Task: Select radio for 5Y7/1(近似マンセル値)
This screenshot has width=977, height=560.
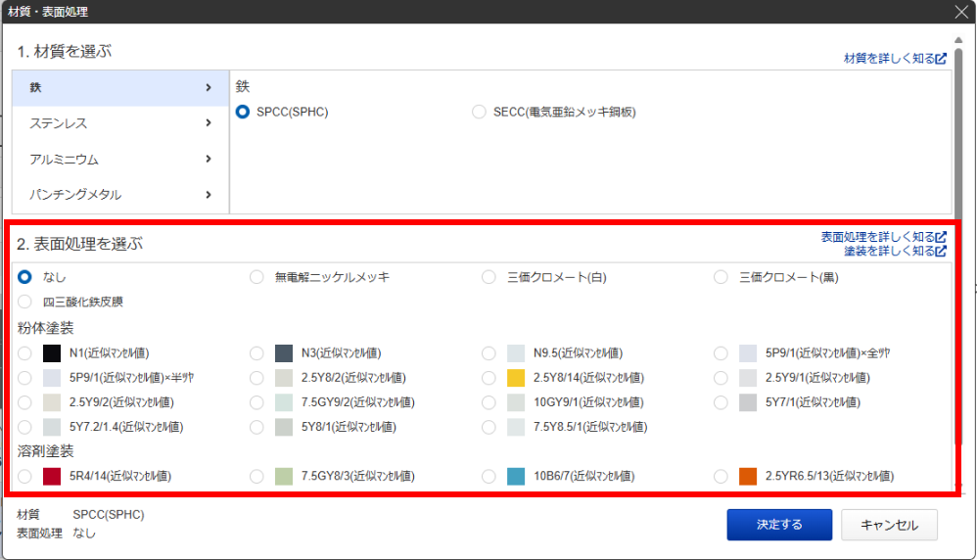Action: coord(721,403)
